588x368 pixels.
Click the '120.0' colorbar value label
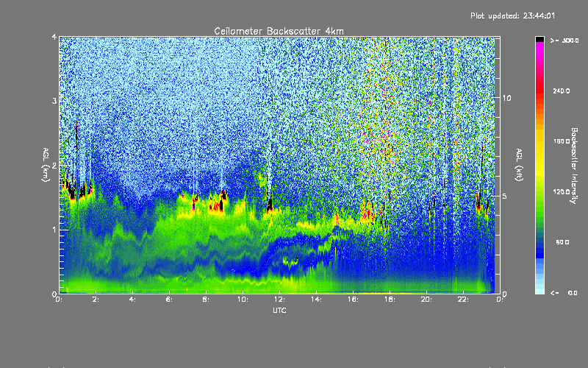coord(562,192)
